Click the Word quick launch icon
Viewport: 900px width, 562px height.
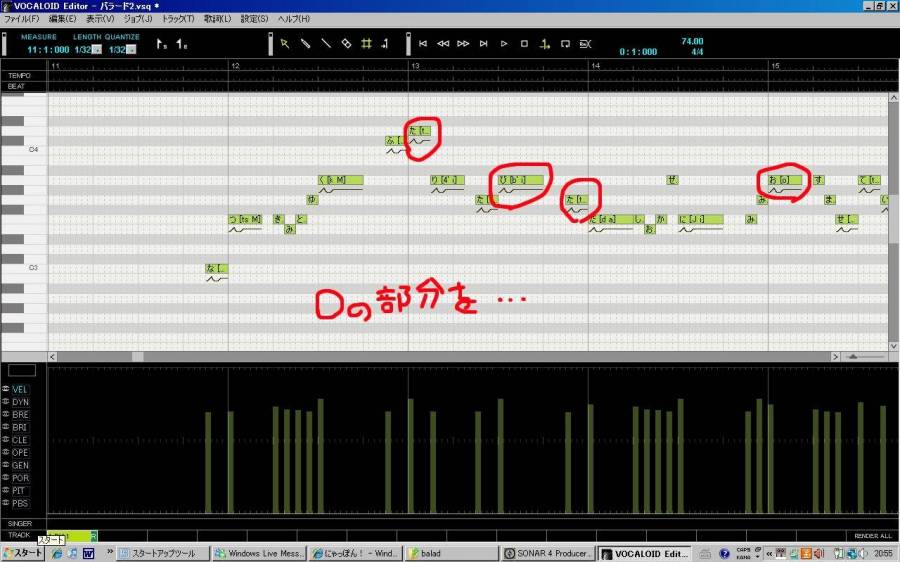tap(88, 553)
